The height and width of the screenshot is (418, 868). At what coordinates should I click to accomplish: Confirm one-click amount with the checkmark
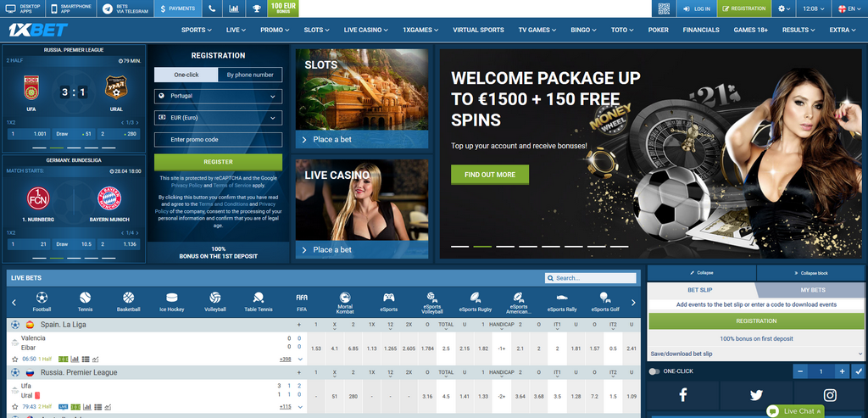click(859, 371)
